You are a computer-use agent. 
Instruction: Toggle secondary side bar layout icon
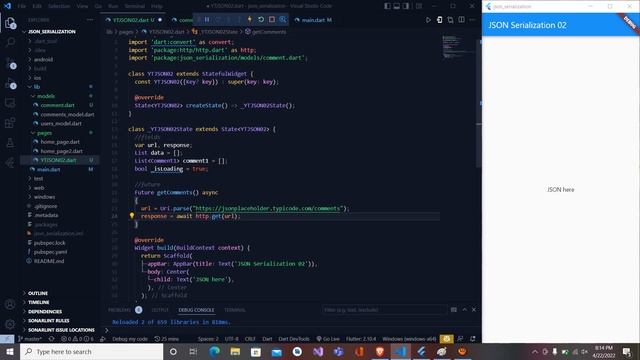coord(406,6)
